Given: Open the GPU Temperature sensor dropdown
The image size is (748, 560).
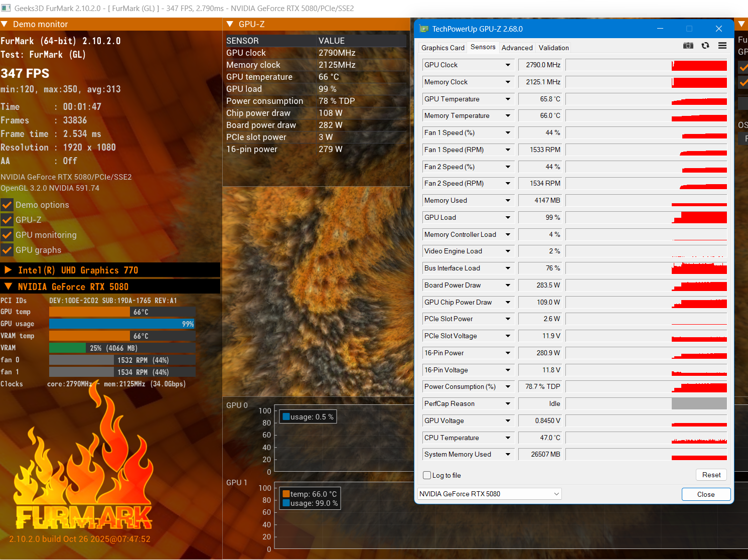Looking at the screenshot, I should point(508,99).
